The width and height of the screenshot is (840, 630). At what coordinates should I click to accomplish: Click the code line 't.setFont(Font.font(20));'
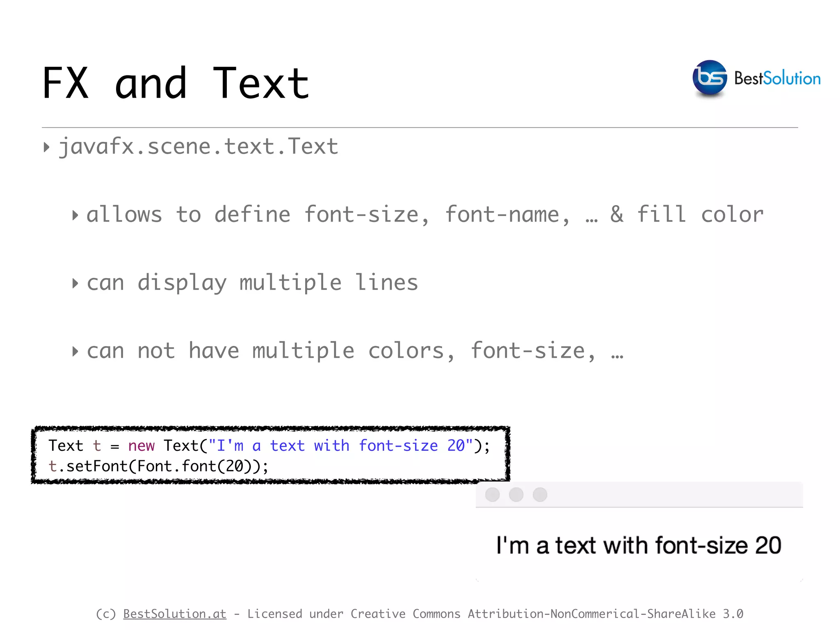coord(158,466)
